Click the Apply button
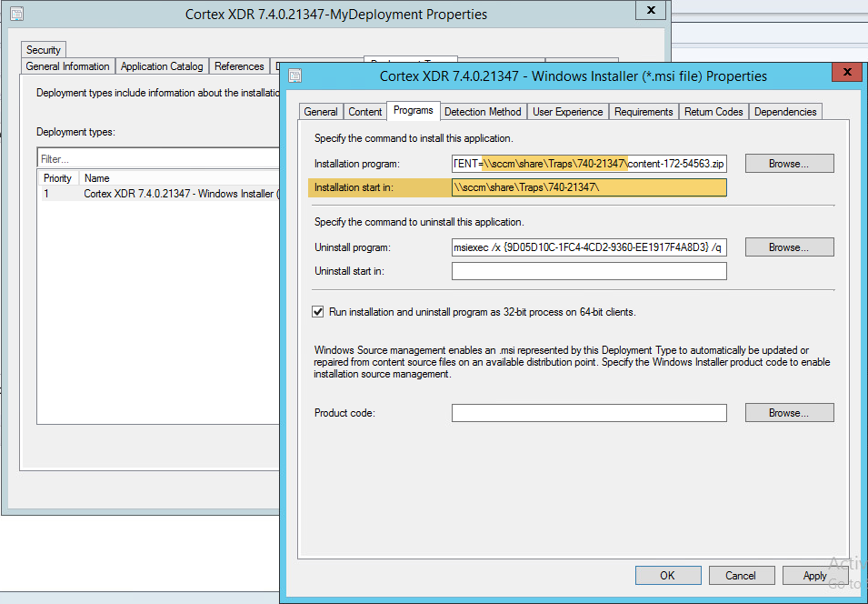This screenshot has width=868, height=604. tap(814, 575)
